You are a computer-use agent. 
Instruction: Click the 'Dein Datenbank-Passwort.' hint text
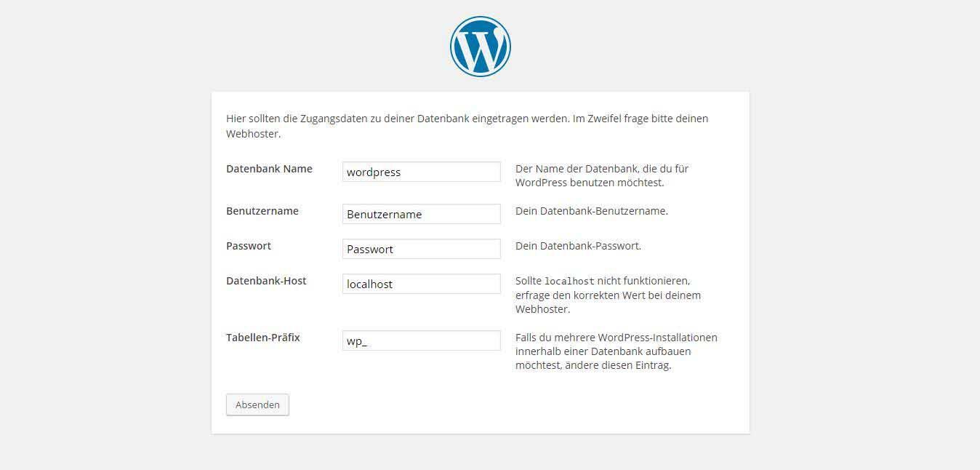pos(579,246)
